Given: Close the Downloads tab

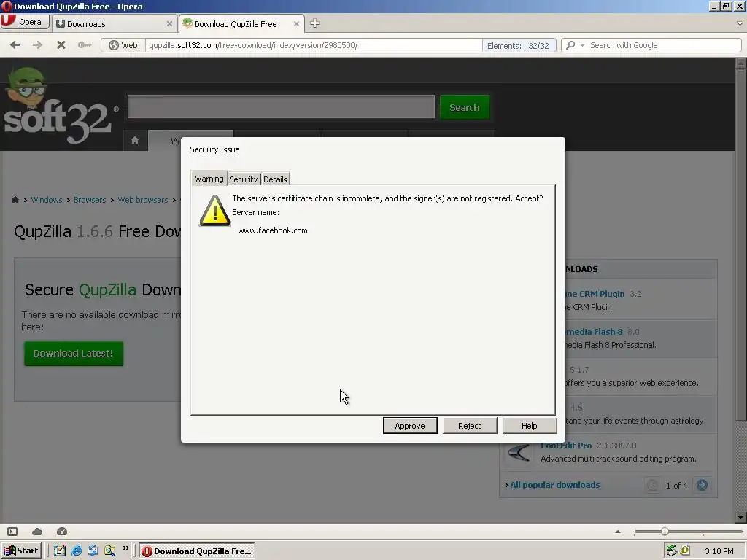Looking at the screenshot, I should click(169, 24).
